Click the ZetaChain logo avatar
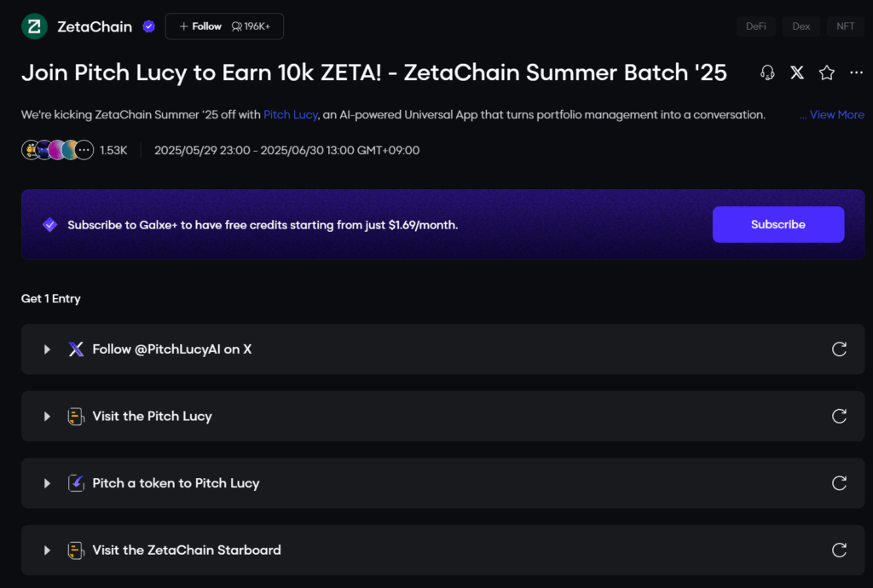The height and width of the screenshot is (588, 873). pos(34,26)
